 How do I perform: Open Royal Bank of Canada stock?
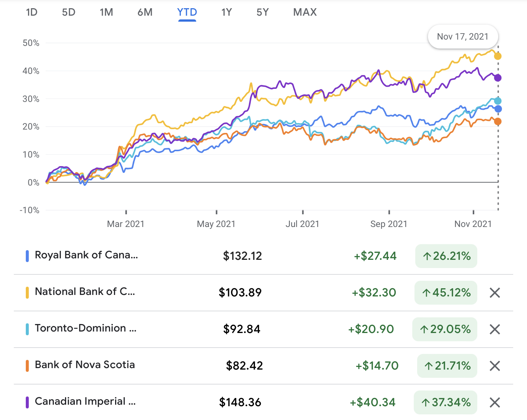coord(86,255)
